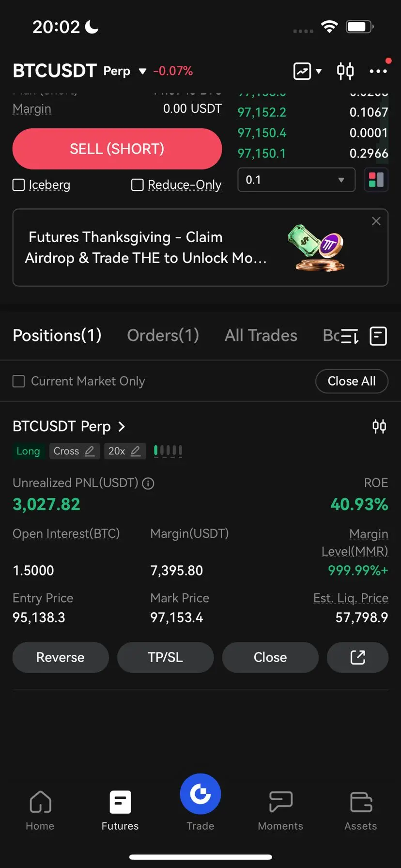Check the Current Market Only box
This screenshot has width=401, height=868.
click(x=18, y=381)
